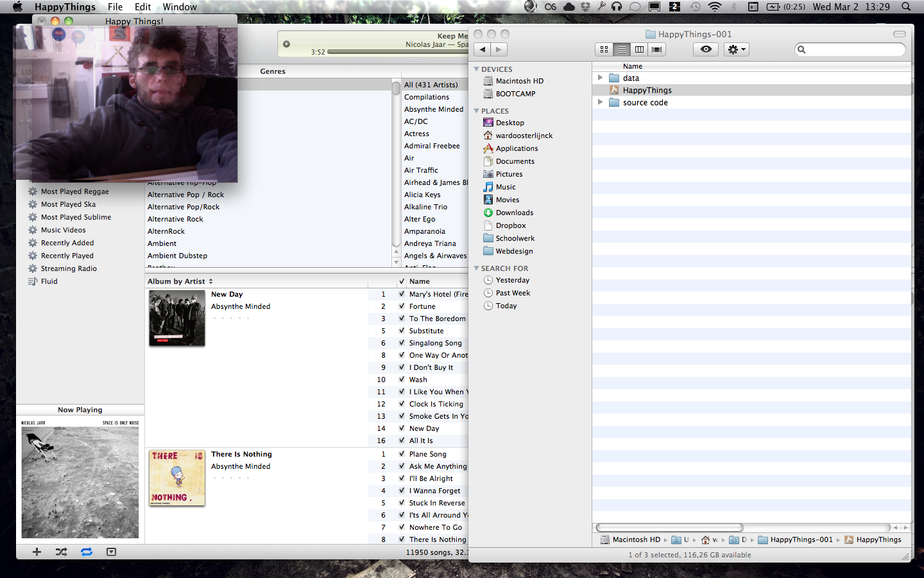Image resolution: width=924 pixels, height=578 pixels.
Task: Open Spotlight search in the menu bar
Action: [x=906, y=7]
